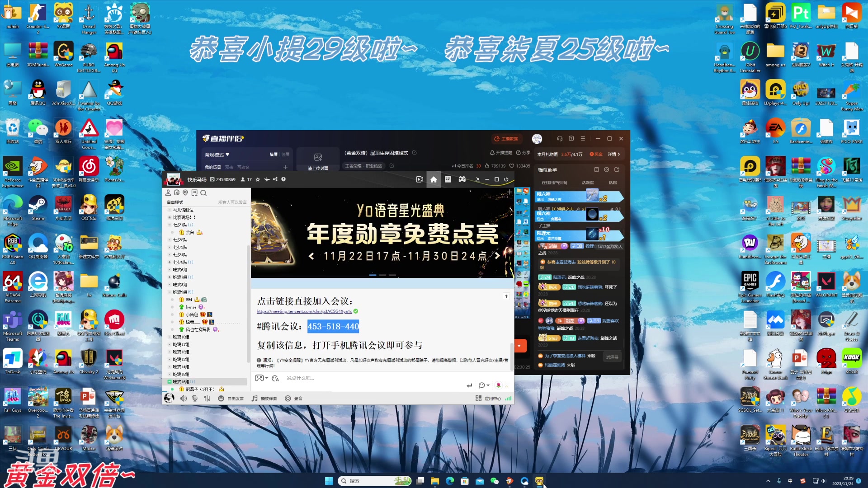Select the 比赛现场 channel
The width and height of the screenshot is (868, 488).
(184, 217)
